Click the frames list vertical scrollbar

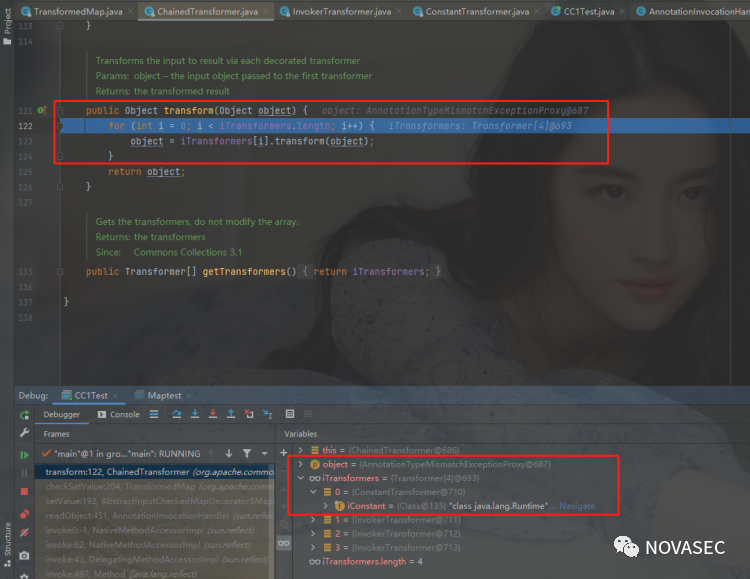pos(271,522)
